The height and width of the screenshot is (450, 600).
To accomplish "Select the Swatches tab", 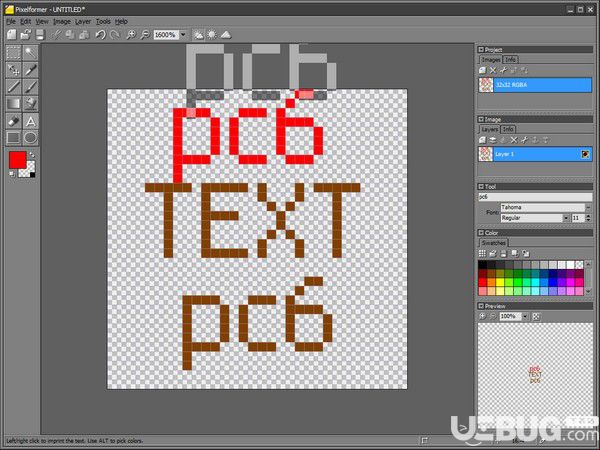I will 494,243.
